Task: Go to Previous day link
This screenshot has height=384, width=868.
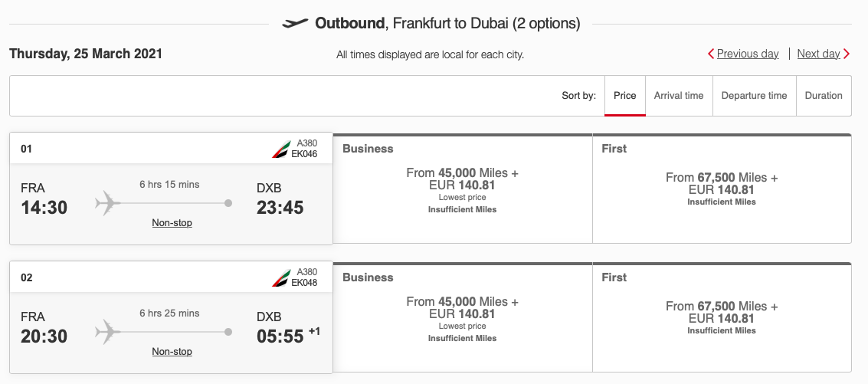Action: [748, 54]
